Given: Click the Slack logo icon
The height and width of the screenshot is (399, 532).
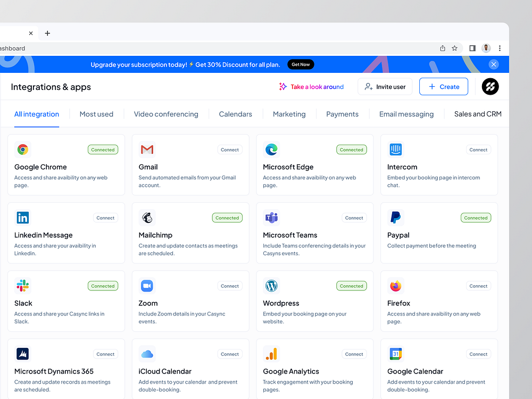Looking at the screenshot, I should (22, 286).
